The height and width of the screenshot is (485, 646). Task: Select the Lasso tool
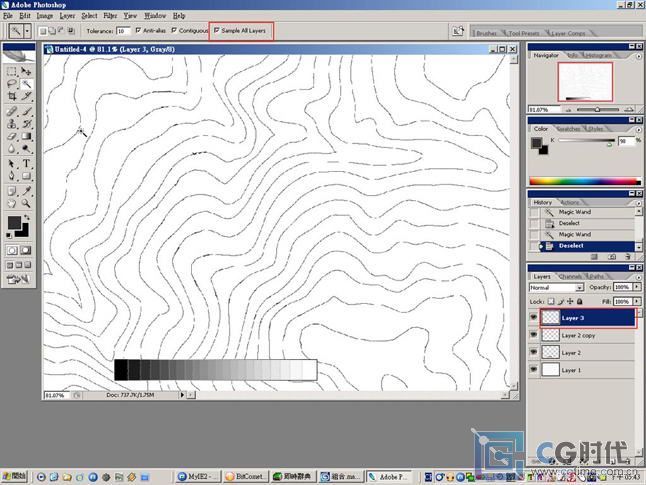pos(12,84)
